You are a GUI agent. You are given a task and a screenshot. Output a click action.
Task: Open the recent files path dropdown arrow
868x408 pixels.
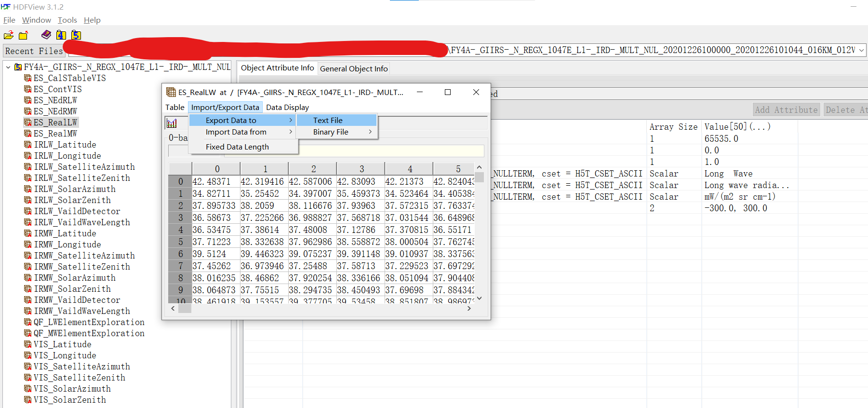[861, 50]
